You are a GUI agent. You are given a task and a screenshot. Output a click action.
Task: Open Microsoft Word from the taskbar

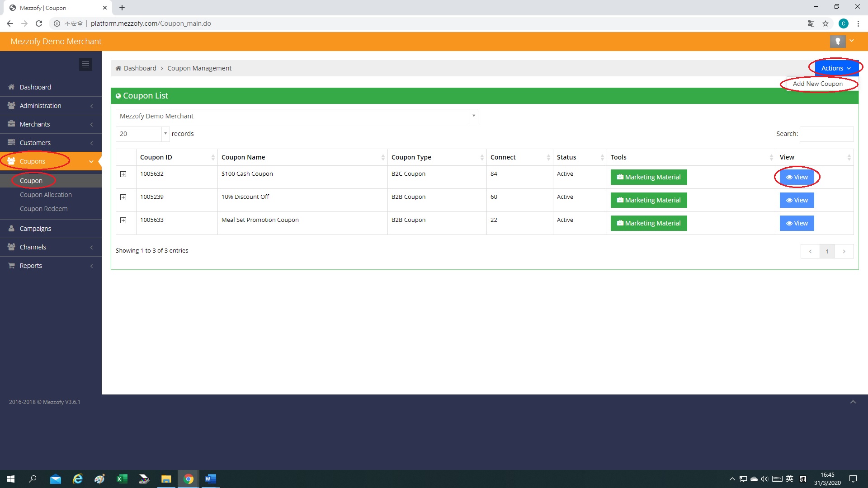[210, 479]
